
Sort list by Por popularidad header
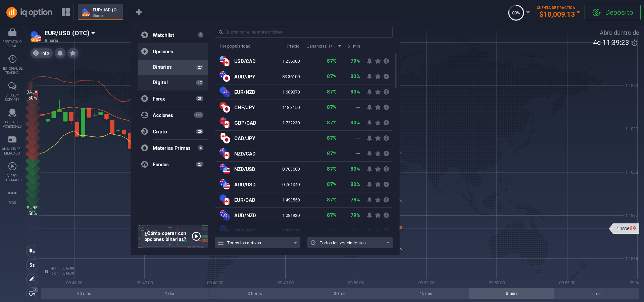pyautogui.click(x=235, y=46)
